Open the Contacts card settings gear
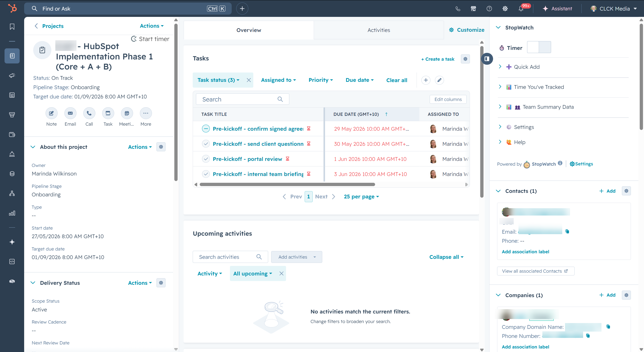The height and width of the screenshot is (352, 644). (x=626, y=191)
